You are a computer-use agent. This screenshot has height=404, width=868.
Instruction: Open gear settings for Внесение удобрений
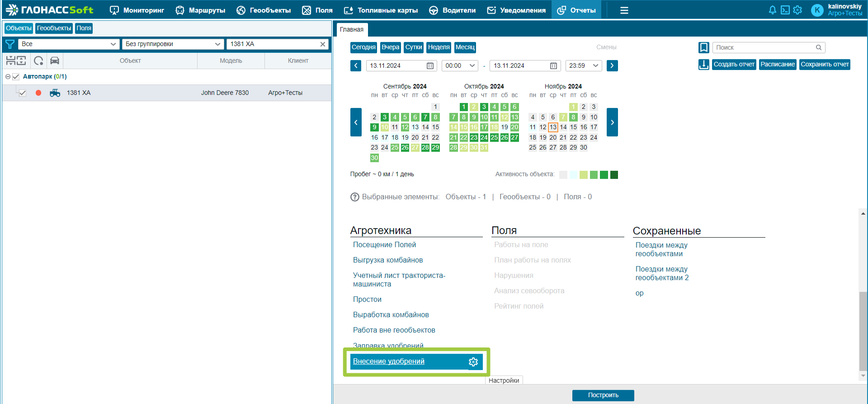click(473, 362)
